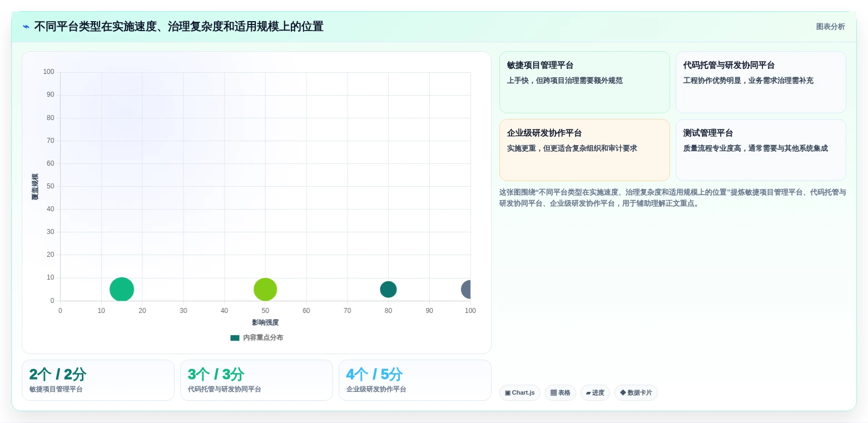Click the 影响强度 x-axis title
The height and width of the screenshot is (423, 868).
coord(265,323)
